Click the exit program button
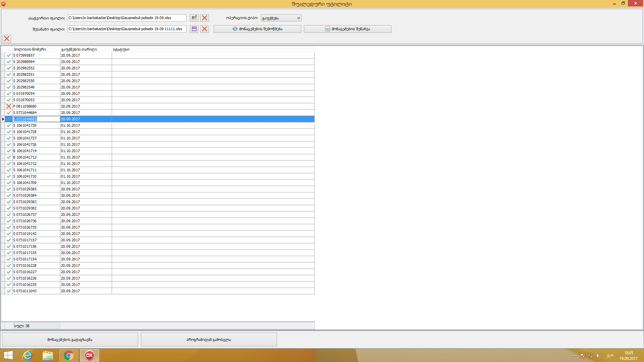The height and width of the screenshot is (362, 644). pyautogui.click(x=209, y=340)
